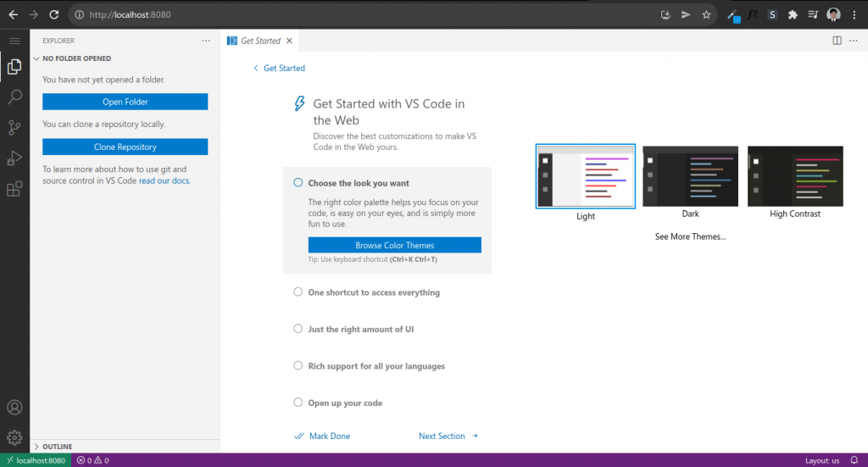This screenshot has width=868, height=467.
Task: Click the send/share arrow icon in address bar
Action: [686, 15]
